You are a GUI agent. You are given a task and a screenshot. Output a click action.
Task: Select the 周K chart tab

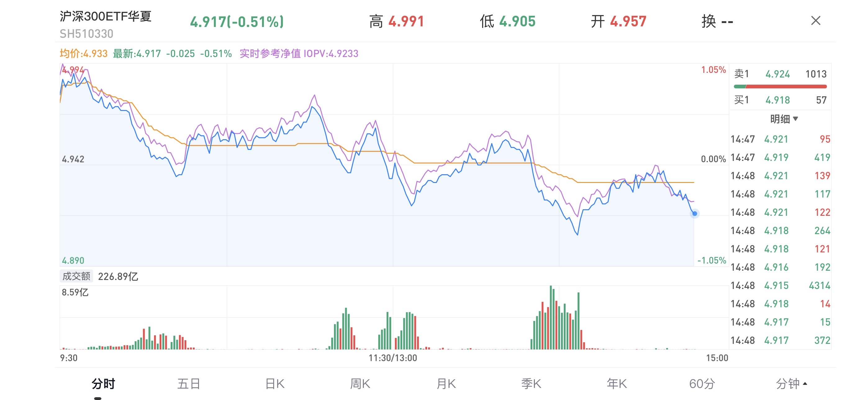pyautogui.click(x=360, y=384)
